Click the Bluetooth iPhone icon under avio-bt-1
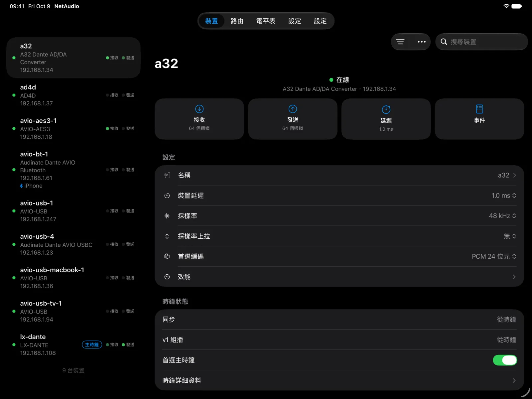 (x=21, y=186)
